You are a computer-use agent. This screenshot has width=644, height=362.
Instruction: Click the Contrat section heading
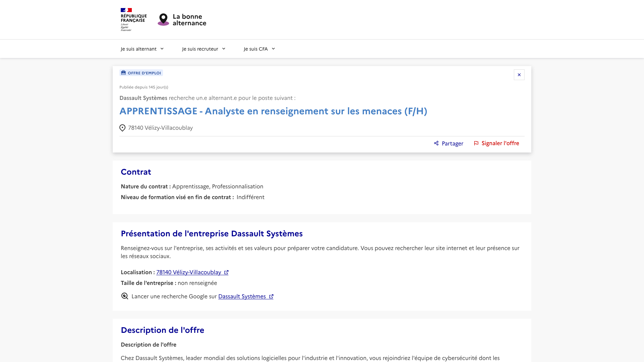(136, 172)
